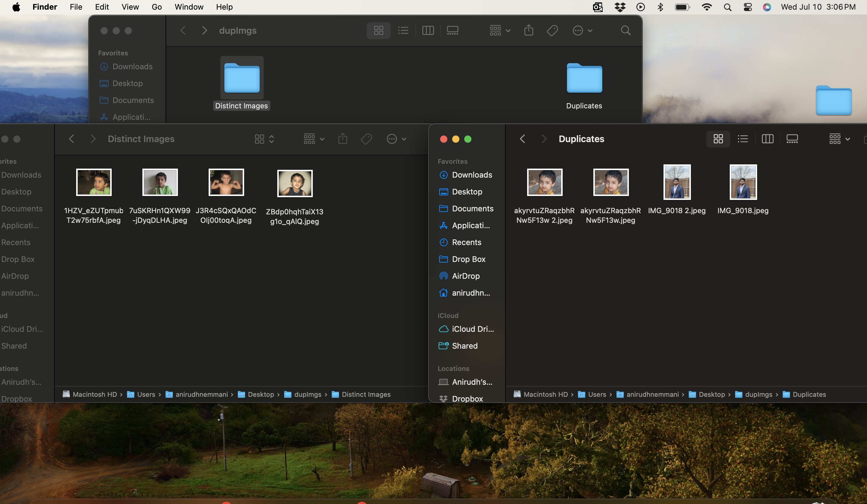Click Users in Distinct Images path bar
Viewport: 867px width, 504px height.
click(141, 394)
